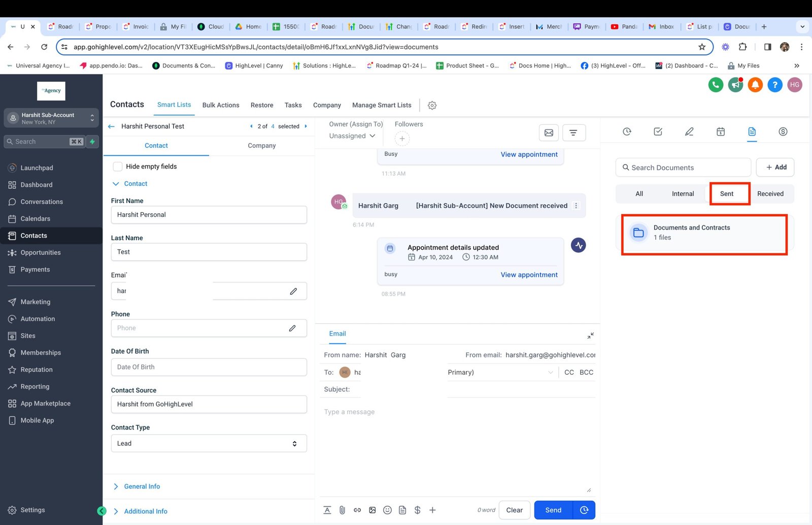Expand the Additional Info section
Viewport: 812px width, 525px height.
click(x=145, y=511)
